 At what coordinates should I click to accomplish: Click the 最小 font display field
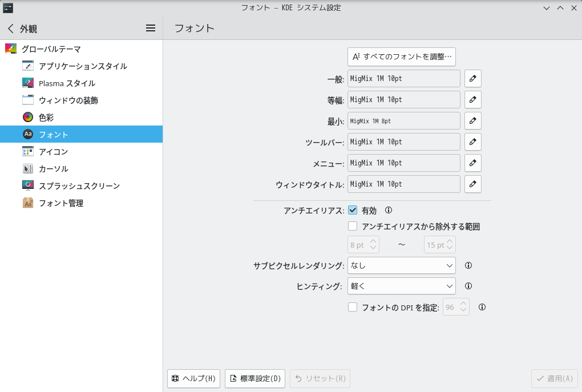[403, 121]
